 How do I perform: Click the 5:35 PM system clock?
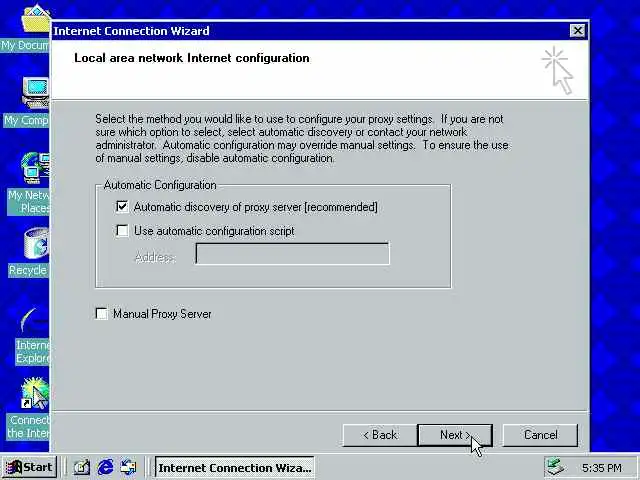(x=602, y=468)
